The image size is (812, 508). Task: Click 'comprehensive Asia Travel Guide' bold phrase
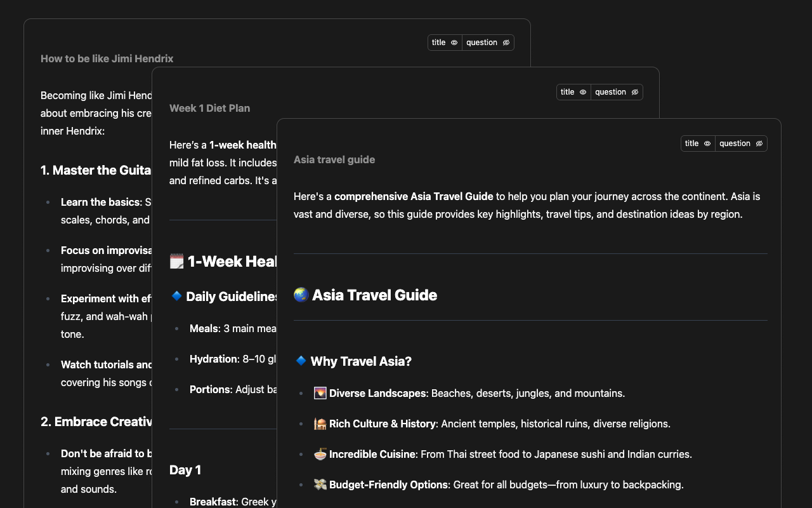414,196
